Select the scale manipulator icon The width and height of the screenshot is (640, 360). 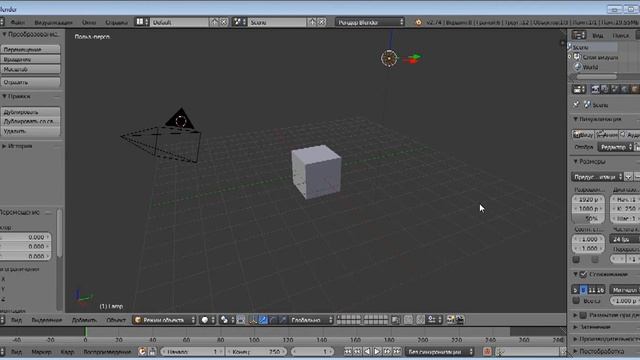pyautogui.click(x=282, y=320)
